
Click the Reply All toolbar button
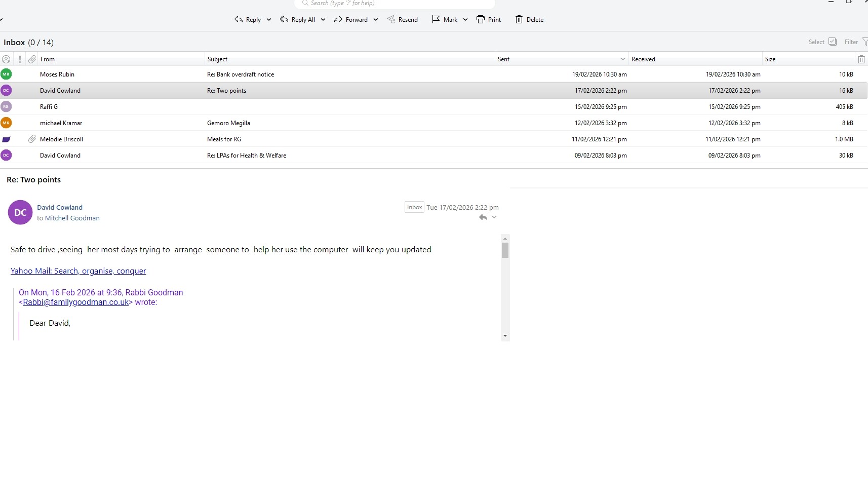(x=298, y=20)
